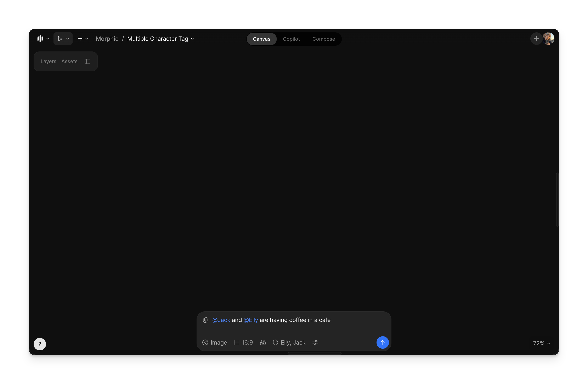Click the style swirl icon in prompt bar

point(263,342)
